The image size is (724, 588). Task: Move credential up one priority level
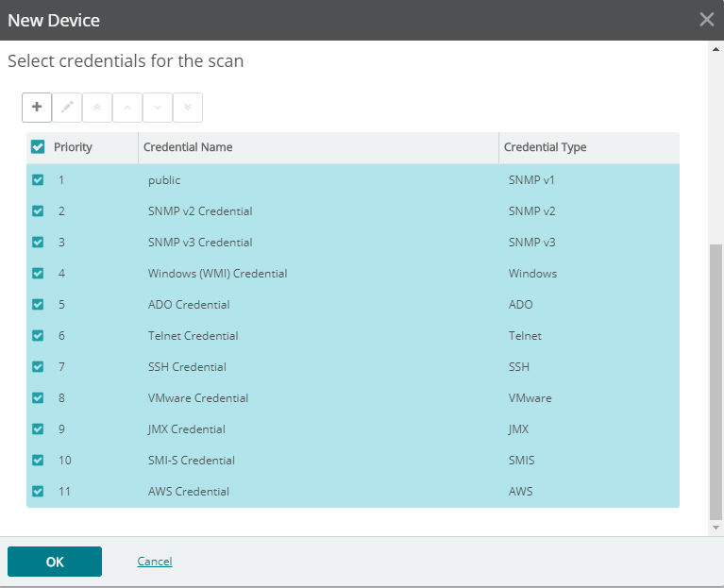click(x=127, y=108)
